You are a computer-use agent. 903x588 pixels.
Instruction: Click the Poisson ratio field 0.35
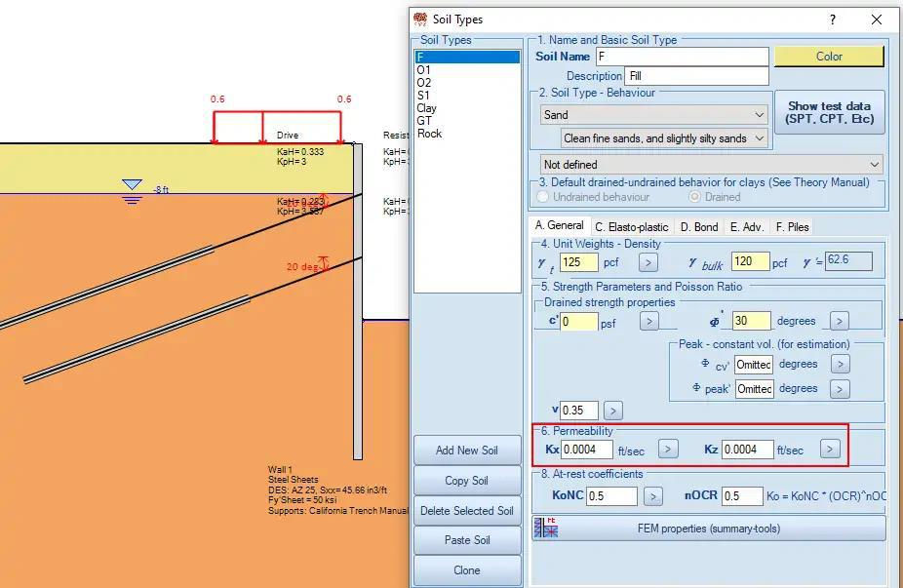point(579,411)
